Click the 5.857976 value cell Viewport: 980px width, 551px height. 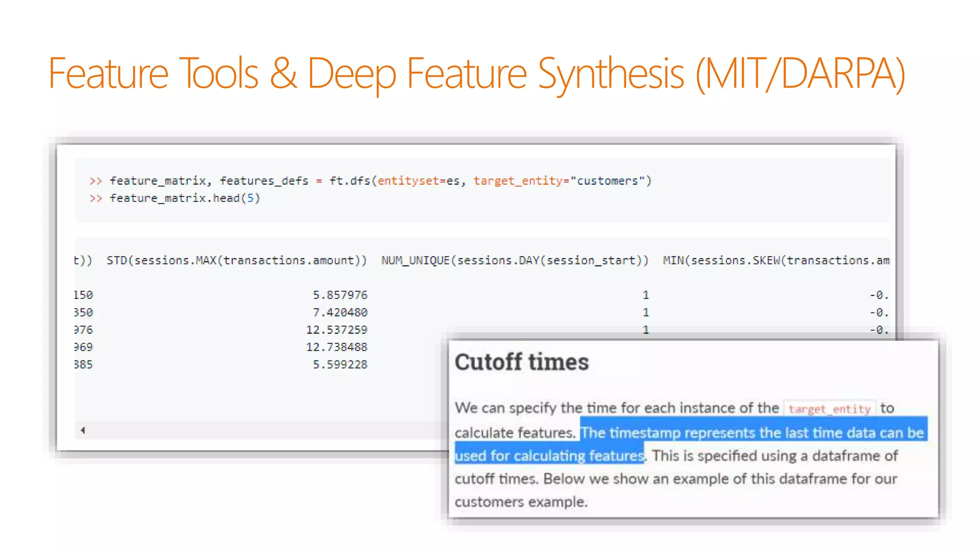pyautogui.click(x=340, y=295)
